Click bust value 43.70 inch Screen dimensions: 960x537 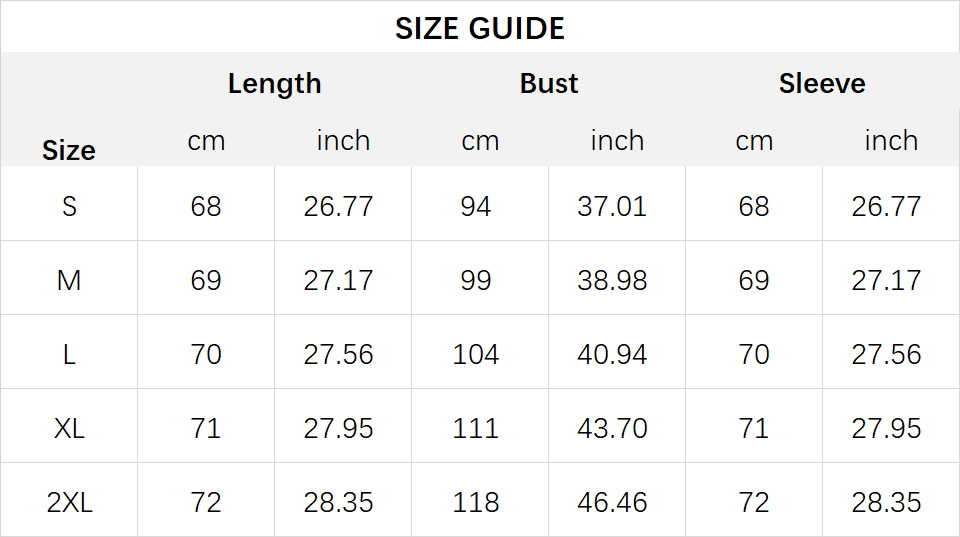[x=612, y=429]
